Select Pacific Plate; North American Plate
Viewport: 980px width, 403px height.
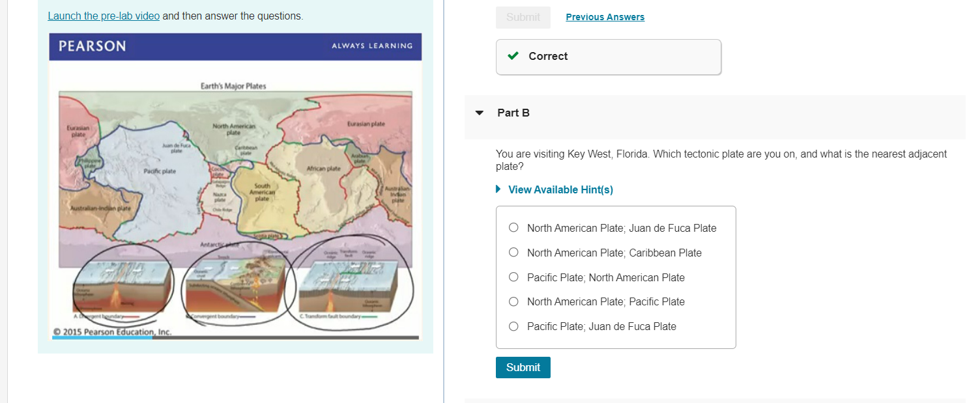click(513, 277)
